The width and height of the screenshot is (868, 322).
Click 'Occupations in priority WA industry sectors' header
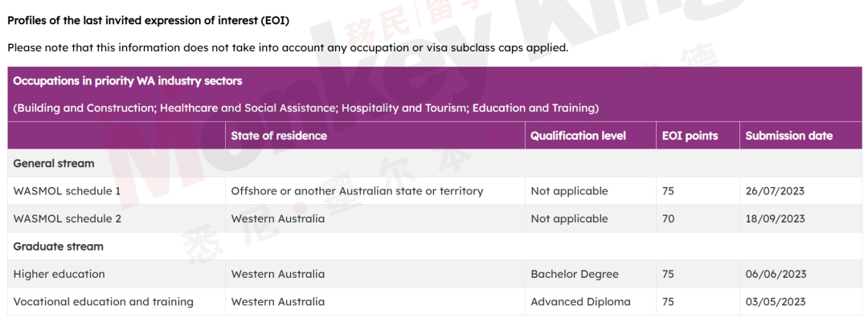coord(128,81)
